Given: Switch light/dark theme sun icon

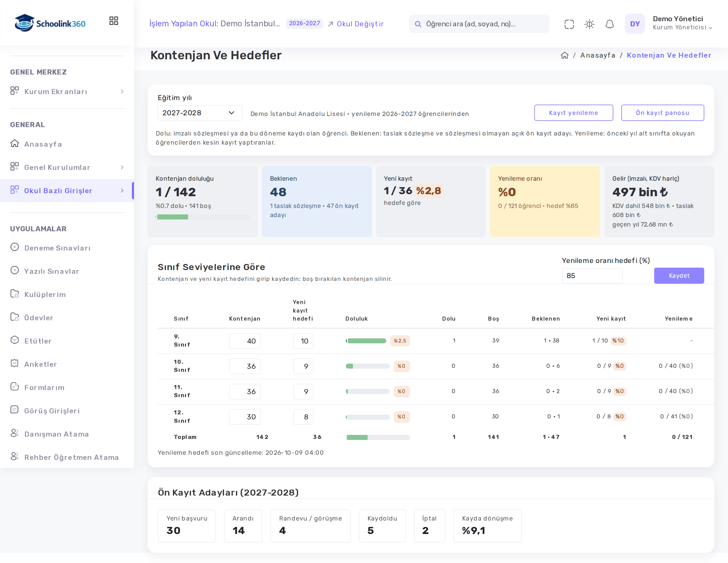Looking at the screenshot, I should click(x=589, y=24).
